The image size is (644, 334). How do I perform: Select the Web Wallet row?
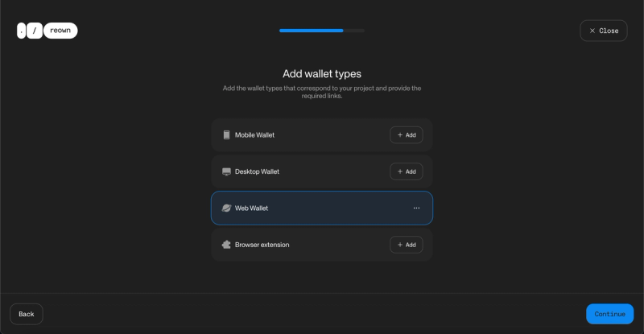point(322,208)
